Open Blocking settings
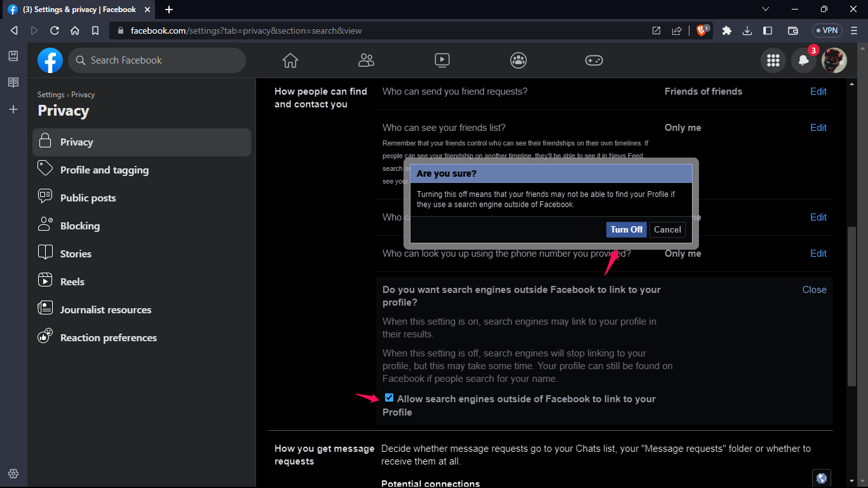868x488 pixels. pos(142,226)
